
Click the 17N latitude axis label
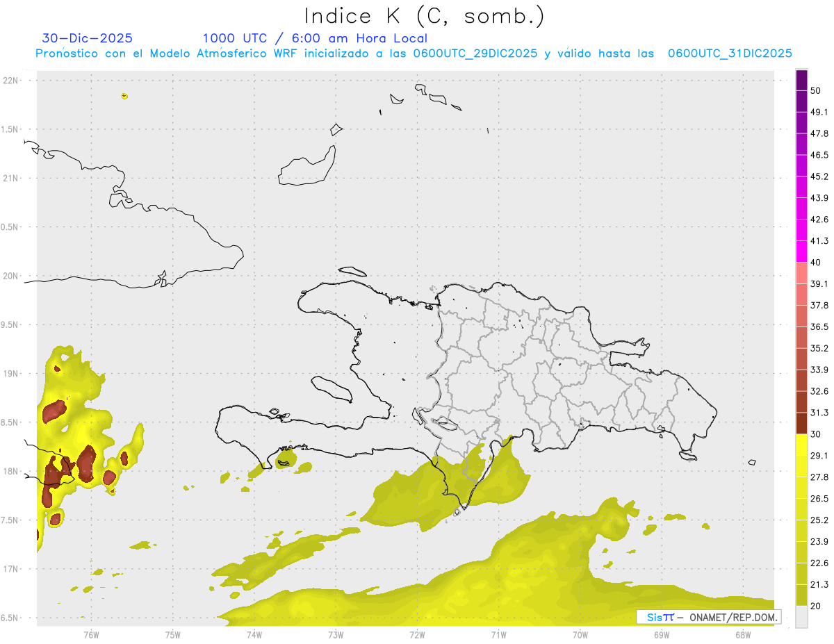12,569
